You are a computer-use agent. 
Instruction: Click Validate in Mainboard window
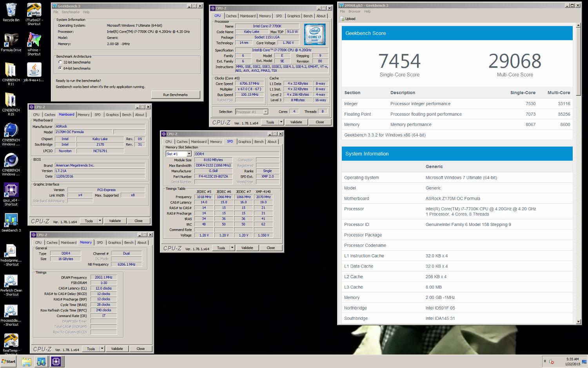[x=115, y=221]
